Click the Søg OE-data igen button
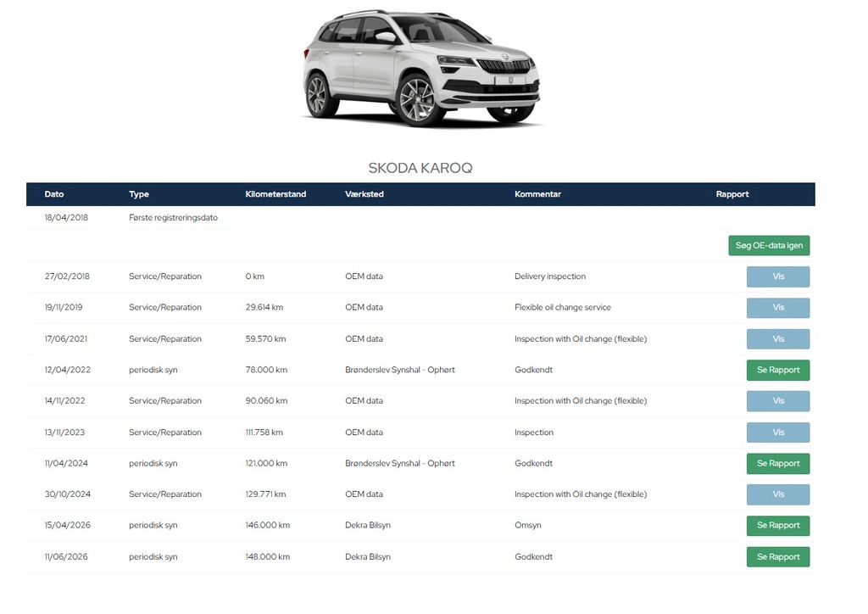 [x=769, y=245]
